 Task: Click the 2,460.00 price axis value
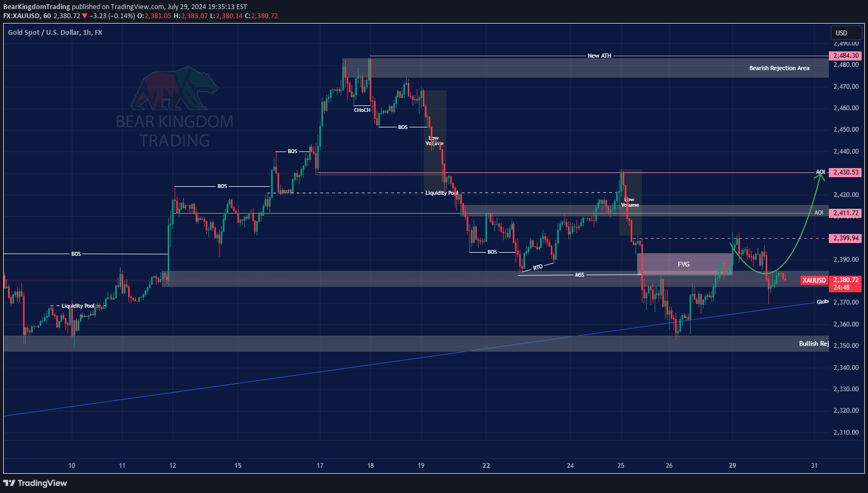tap(846, 108)
